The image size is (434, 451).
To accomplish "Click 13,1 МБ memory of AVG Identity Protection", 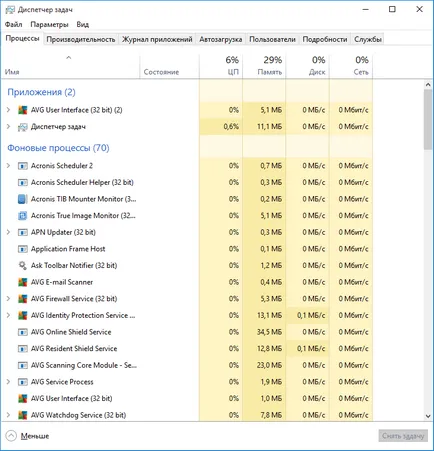I will 269,315.
